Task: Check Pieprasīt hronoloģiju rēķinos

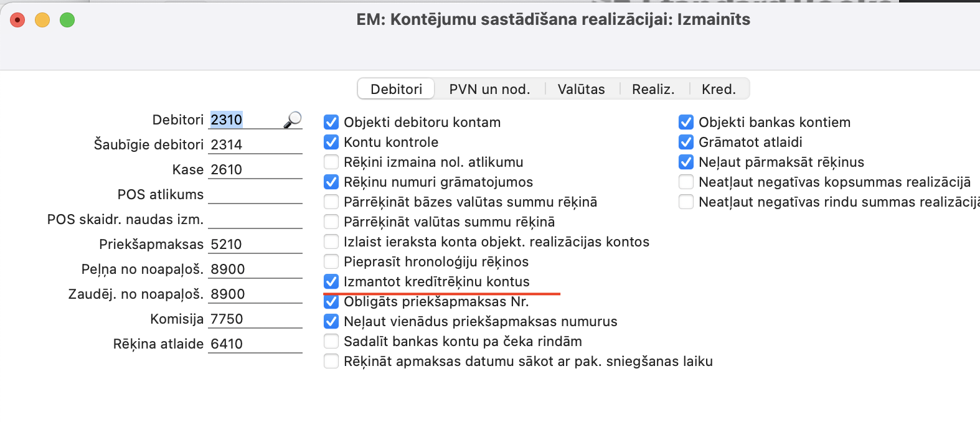Action: coord(331,261)
